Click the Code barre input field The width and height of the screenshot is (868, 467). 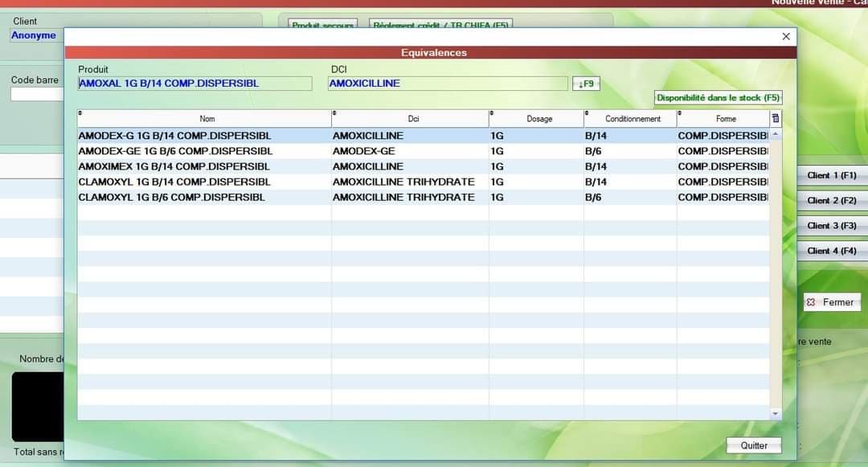tap(37, 95)
